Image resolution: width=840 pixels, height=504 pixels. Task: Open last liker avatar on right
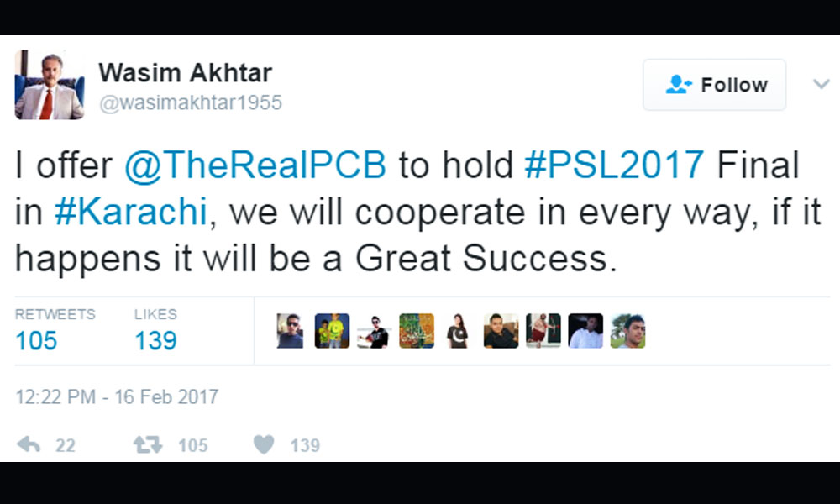pos(627,331)
